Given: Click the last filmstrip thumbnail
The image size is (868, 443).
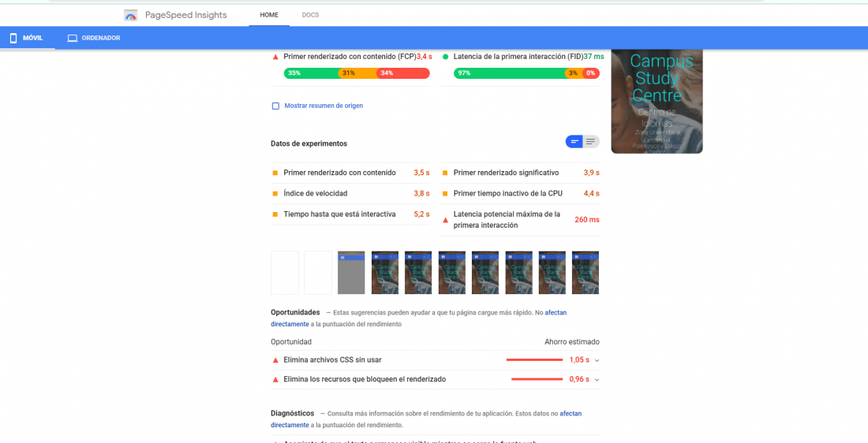Looking at the screenshot, I should tap(586, 273).
